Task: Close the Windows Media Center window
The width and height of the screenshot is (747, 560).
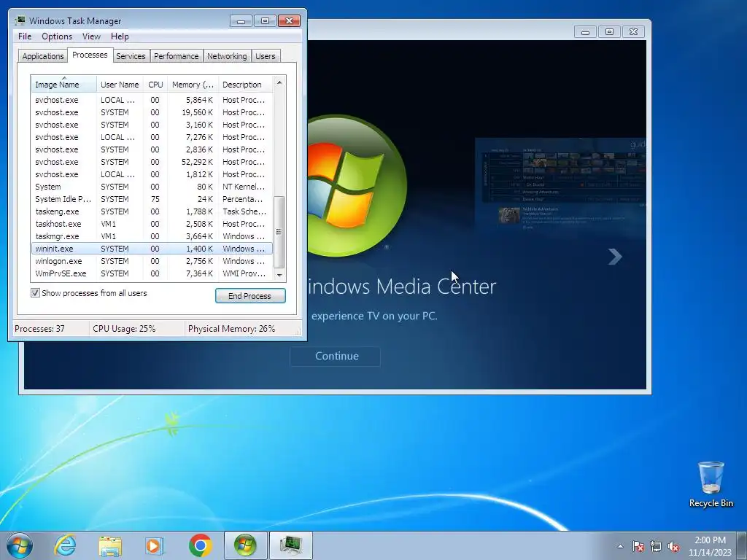Action: pyautogui.click(x=633, y=32)
